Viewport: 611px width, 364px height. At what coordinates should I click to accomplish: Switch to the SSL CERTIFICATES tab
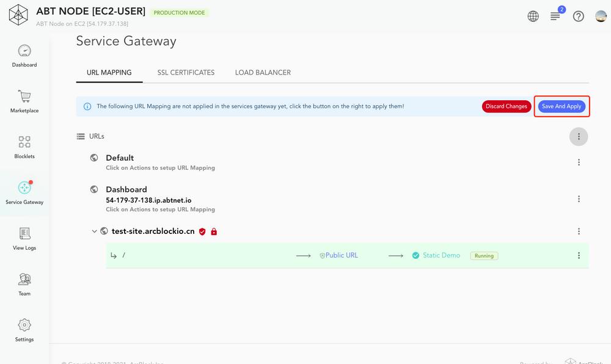click(186, 73)
